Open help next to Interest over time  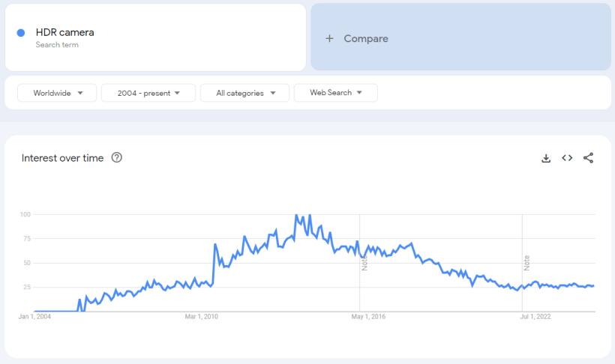click(x=117, y=158)
